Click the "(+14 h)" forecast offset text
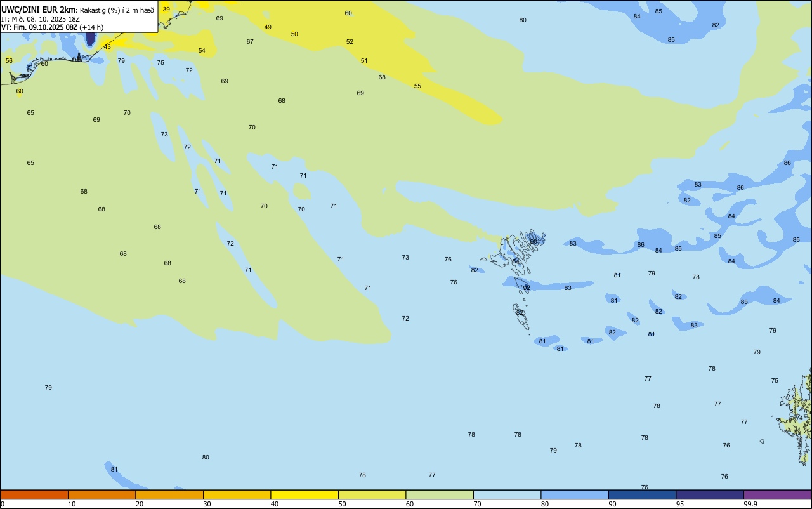Screen dimensions: 812x509 tap(91, 27)
